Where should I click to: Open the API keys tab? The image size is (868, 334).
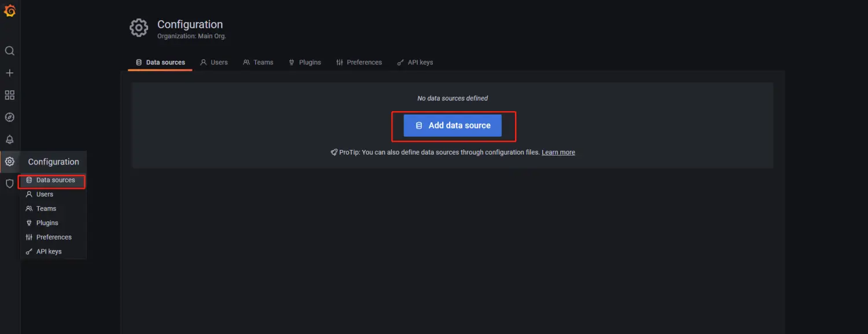(x=415, y=62)
